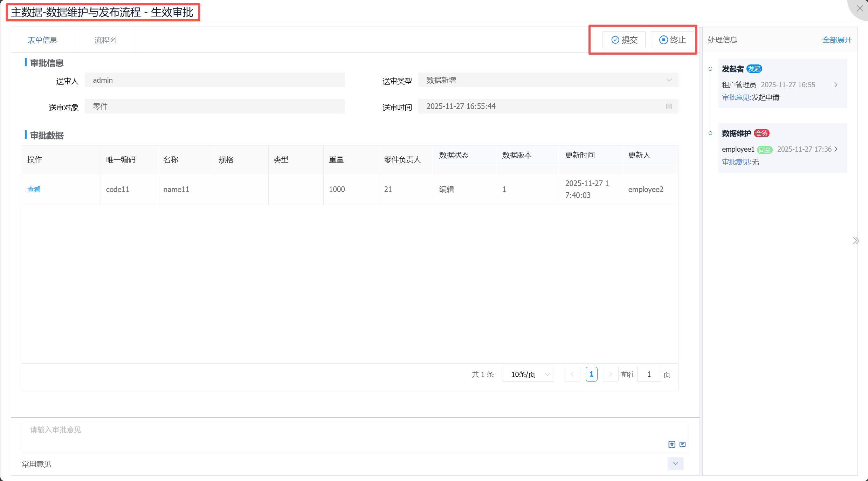Click the submit (提交) checkmark button
The height and width of the screenshot is (481, 868).
click(624, 40)
